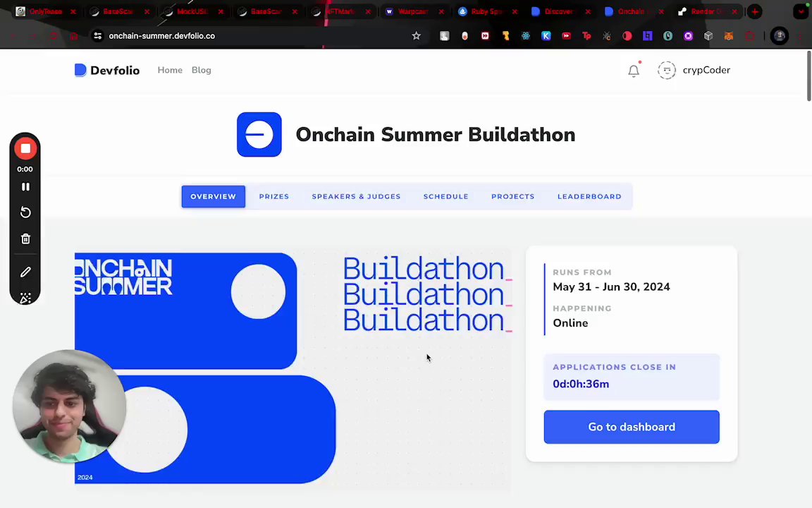Screen dimensions: 812x508
Task: Close the Discover browser tab
Action: pos(588,11)
